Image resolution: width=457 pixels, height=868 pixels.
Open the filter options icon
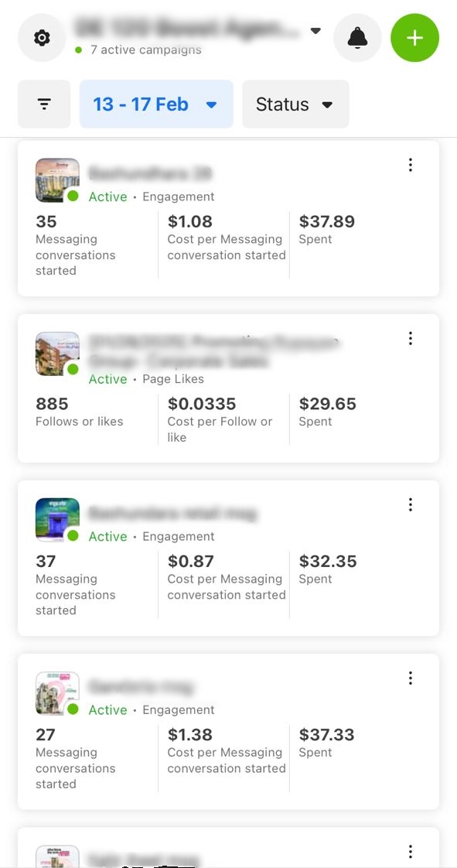pyautogui.click(x=44, y=104)
